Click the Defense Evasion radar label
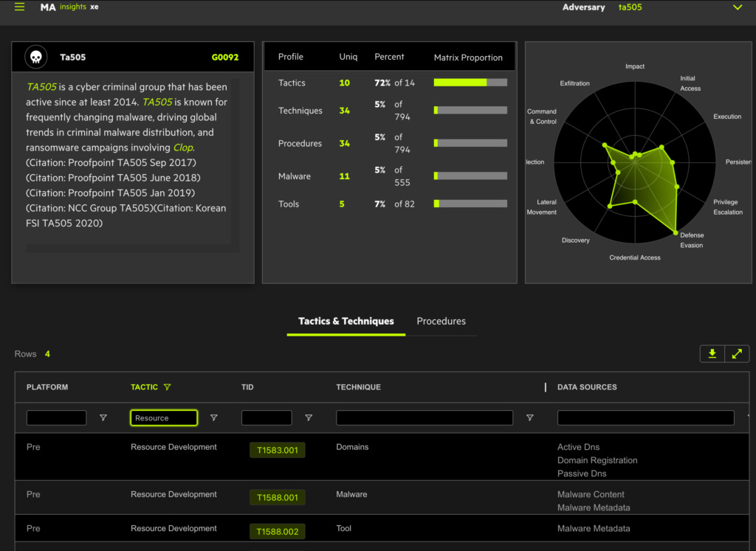 pyautogui.click(x=691, y=240)
